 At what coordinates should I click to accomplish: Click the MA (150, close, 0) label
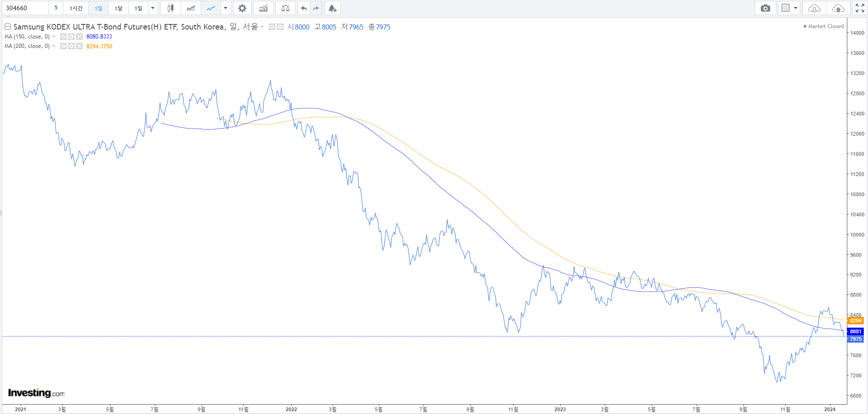[x=27, y=37]
